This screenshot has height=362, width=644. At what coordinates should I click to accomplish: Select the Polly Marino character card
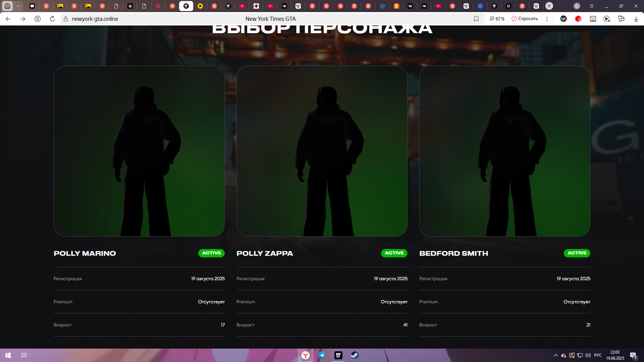point(139,151)
